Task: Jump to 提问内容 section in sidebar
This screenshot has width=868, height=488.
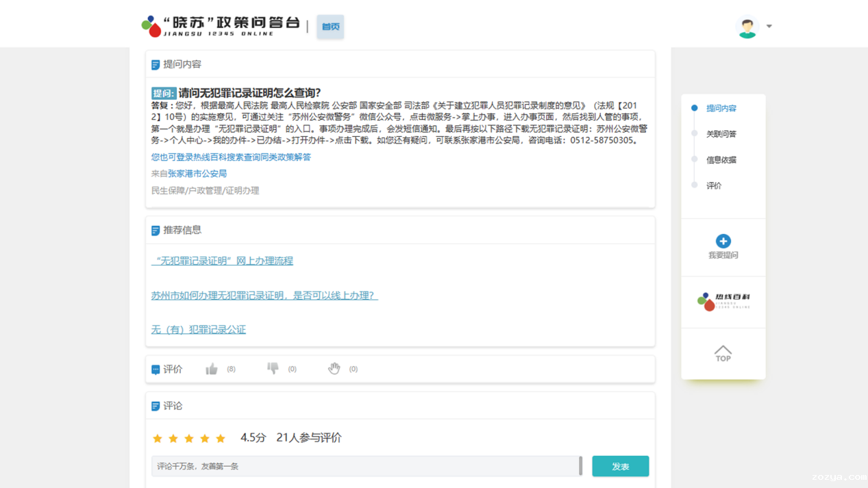Action: (x=721, y=108)
